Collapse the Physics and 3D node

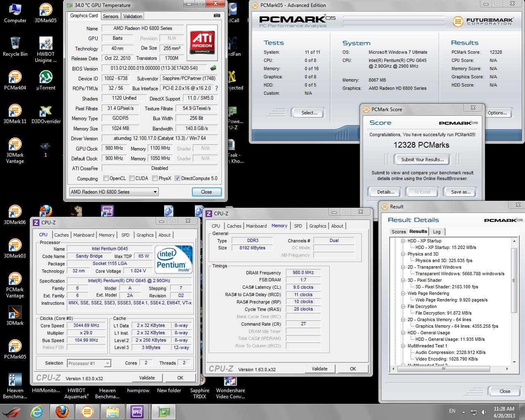403,254
